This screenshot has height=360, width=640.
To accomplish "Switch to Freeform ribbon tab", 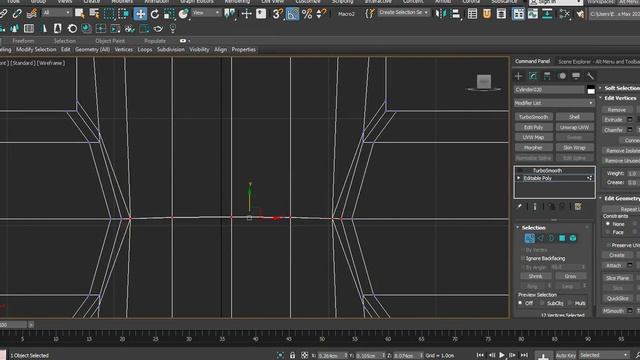I will tap(23, 41).
